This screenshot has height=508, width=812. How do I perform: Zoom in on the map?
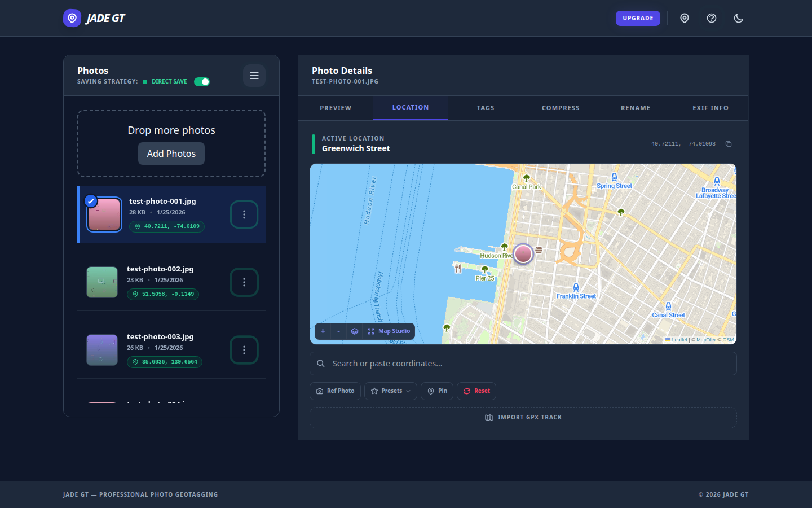pos(323,331)
